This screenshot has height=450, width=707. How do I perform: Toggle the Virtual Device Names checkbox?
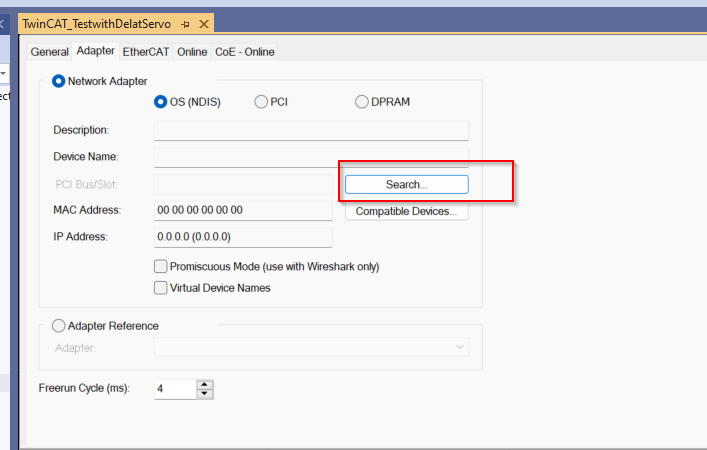[x=161, y=288]
